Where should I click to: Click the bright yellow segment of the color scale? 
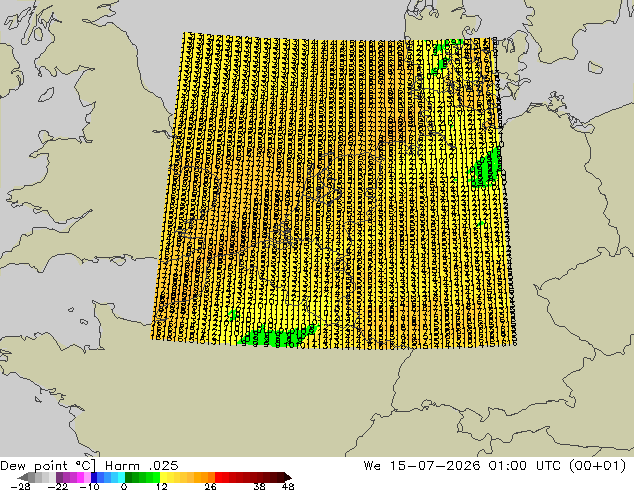tap(163, 477)
